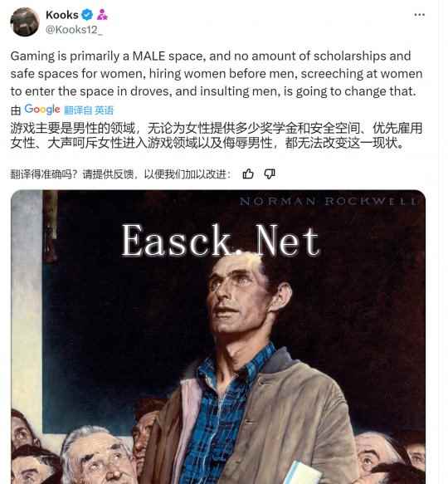This screenshot has height=484, width=448.
Task: Click the Easck. Net watermark text
Action: pyautogui.click(x=221, y=241)
